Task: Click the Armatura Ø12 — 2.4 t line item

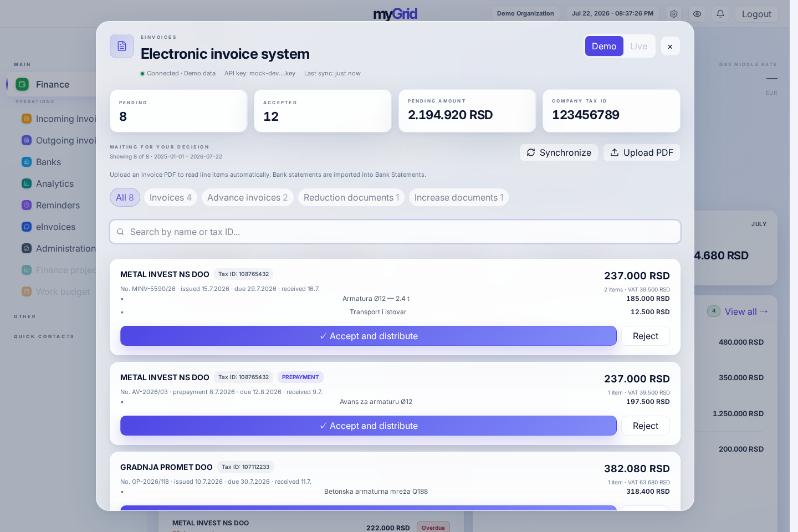Action: point(376,299)
